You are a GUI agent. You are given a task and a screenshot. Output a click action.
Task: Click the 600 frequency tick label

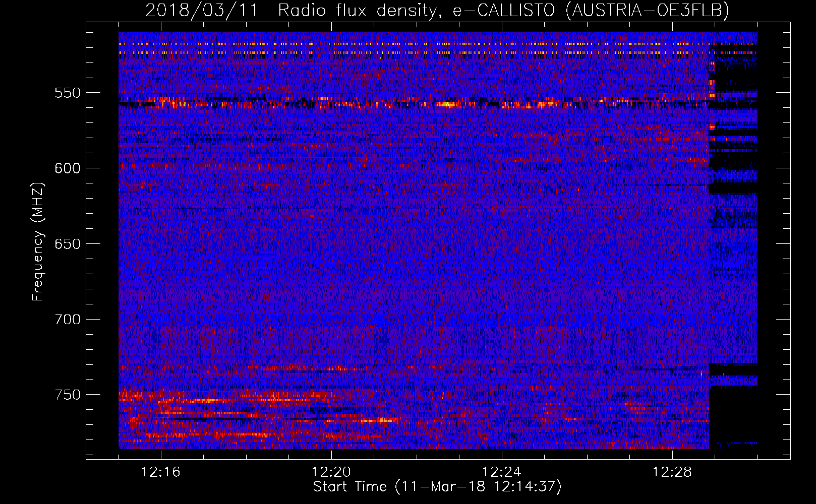pos(68,168)
